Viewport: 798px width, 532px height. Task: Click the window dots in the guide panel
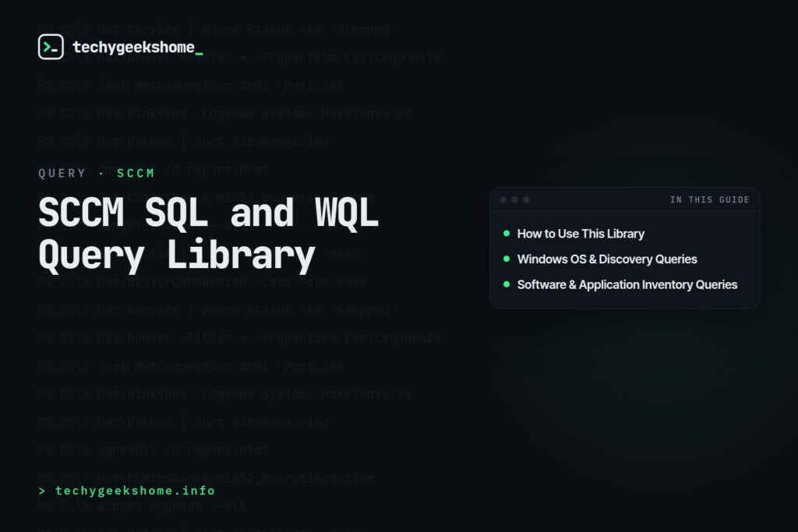(514, 200)
